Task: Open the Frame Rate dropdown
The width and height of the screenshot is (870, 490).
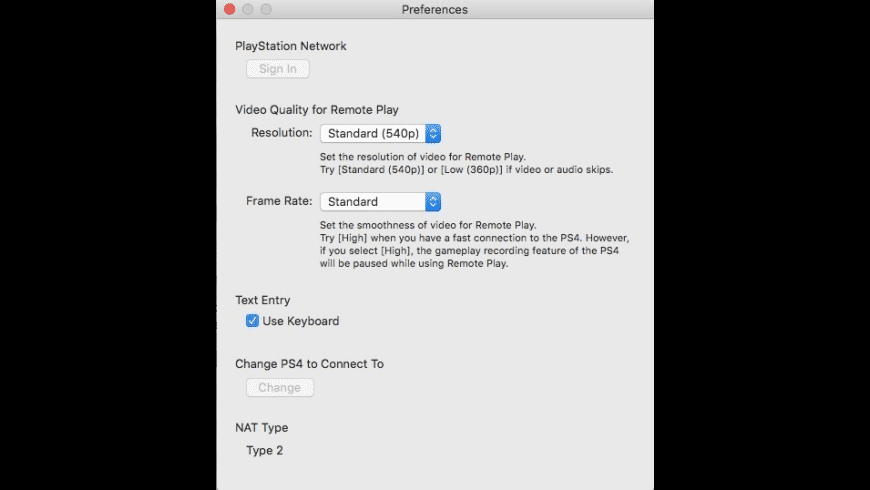Action: pos(380,201)
